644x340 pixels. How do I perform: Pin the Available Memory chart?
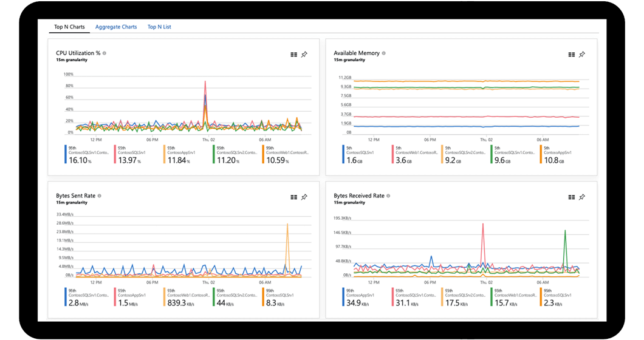582,54
